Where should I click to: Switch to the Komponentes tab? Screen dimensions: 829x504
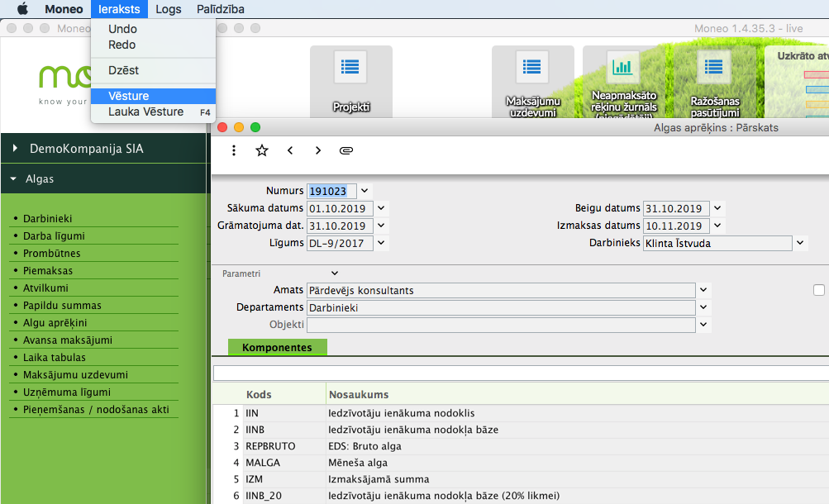277,347
